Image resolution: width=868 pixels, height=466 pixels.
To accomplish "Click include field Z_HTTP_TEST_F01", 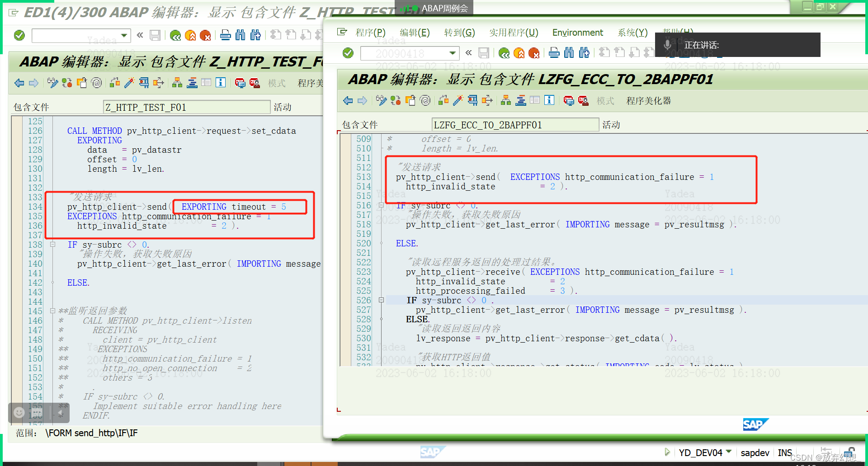I will tap(187, 107).
